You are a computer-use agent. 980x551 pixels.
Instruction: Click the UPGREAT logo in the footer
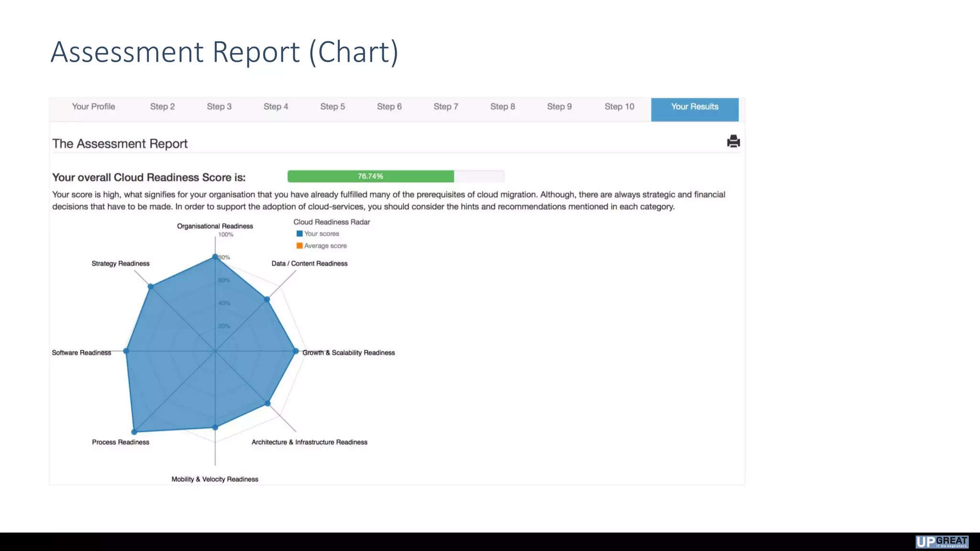942,542
